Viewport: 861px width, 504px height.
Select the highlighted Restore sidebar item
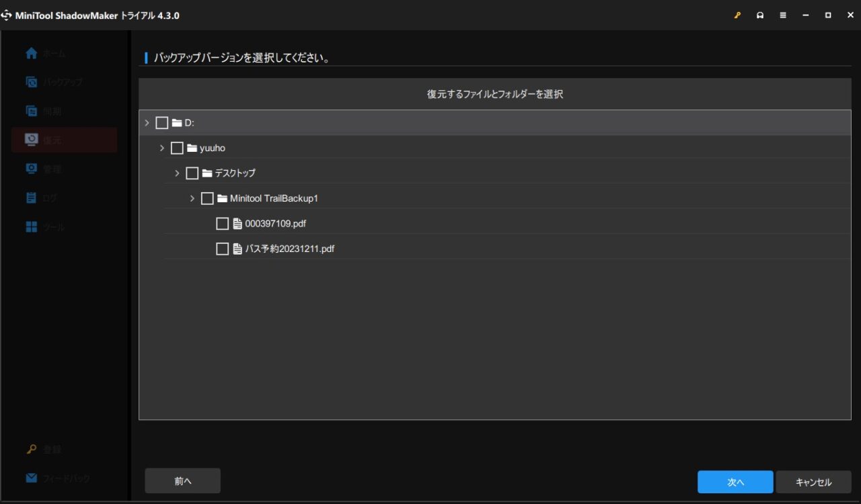tap(64, 140)
